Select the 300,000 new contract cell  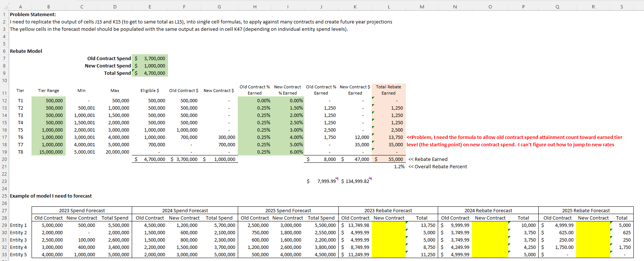[x=219, y=137]
